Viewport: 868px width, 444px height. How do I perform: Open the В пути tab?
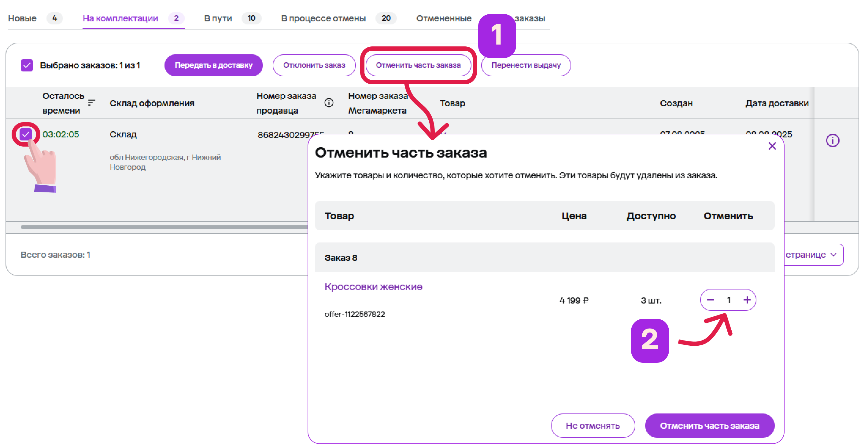[x=218, y=18]
